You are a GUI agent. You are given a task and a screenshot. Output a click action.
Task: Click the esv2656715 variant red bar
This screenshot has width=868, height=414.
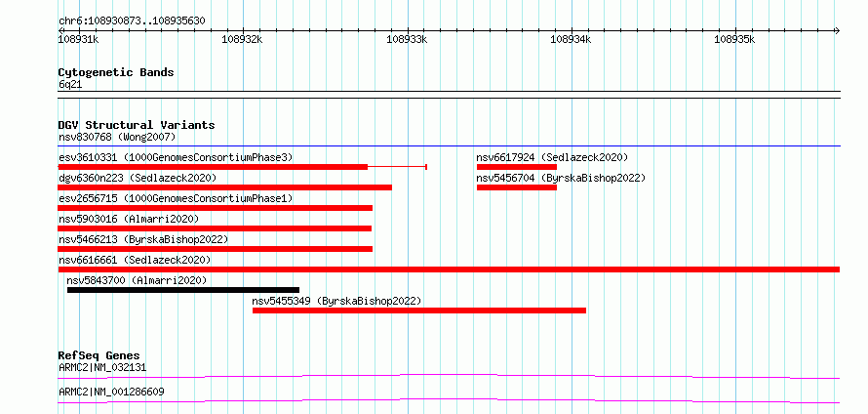[216, 208]
